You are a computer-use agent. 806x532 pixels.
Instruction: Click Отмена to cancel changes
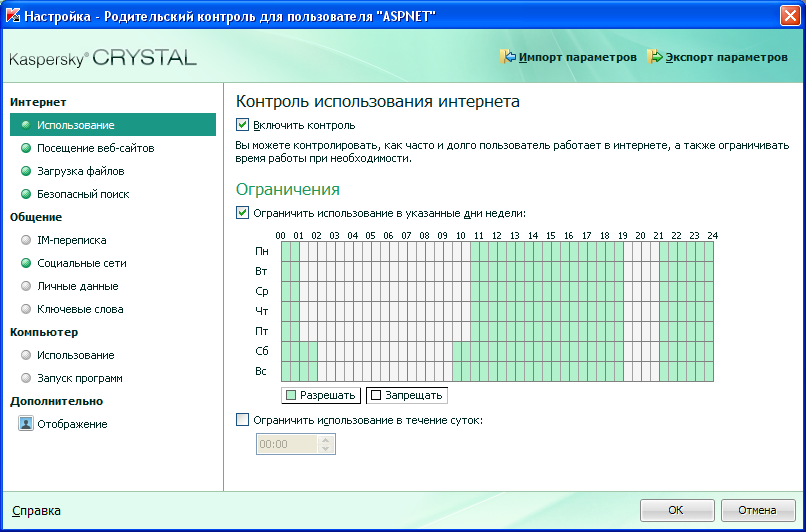pyautogui.click(x=758, y=510)
